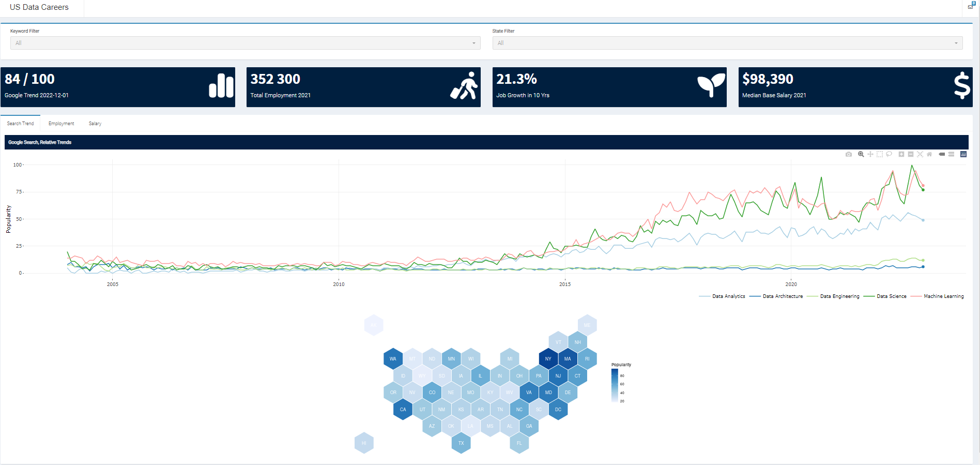This screenshot has width=980, height=465.
Task: Download plot as PNG camera icon
Action: click(x=849, y=154)
